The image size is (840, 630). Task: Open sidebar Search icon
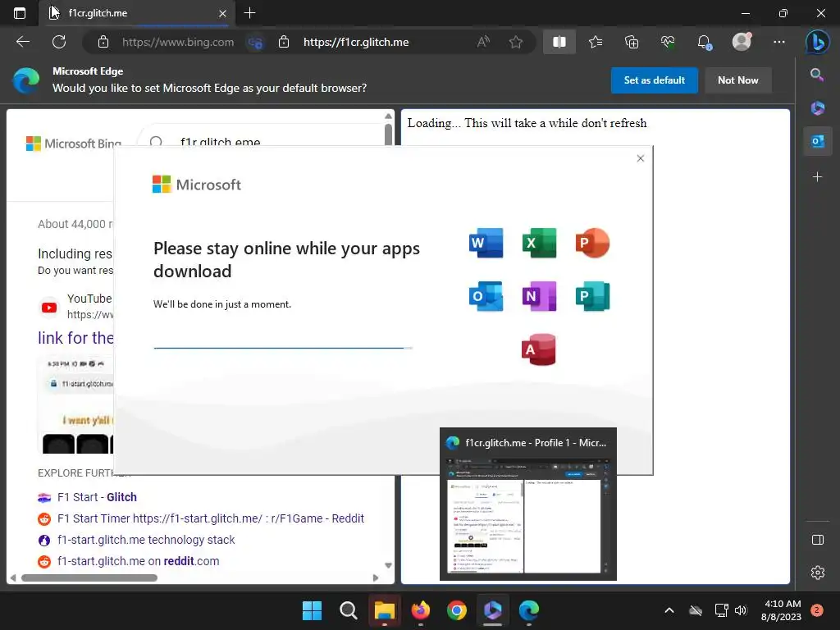pos(817,75)
